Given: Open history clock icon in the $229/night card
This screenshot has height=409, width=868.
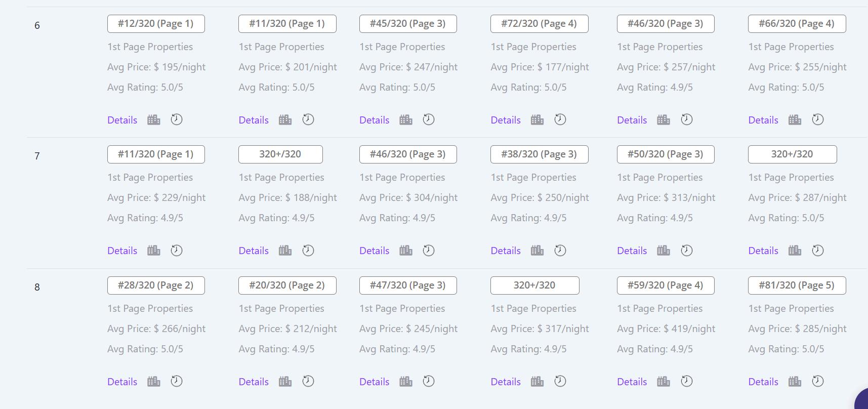Looking at the screenshot, I should 177,251.
